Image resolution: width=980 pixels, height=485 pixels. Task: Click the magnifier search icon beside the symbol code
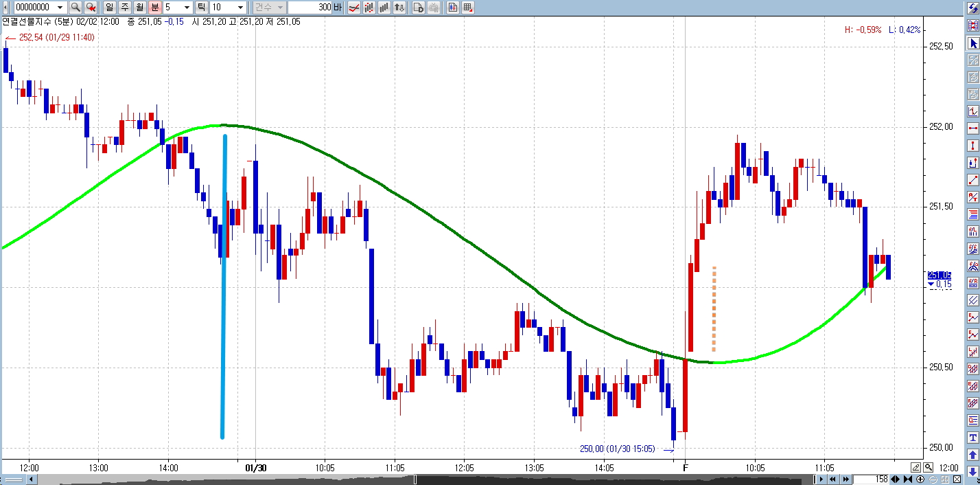75,8
